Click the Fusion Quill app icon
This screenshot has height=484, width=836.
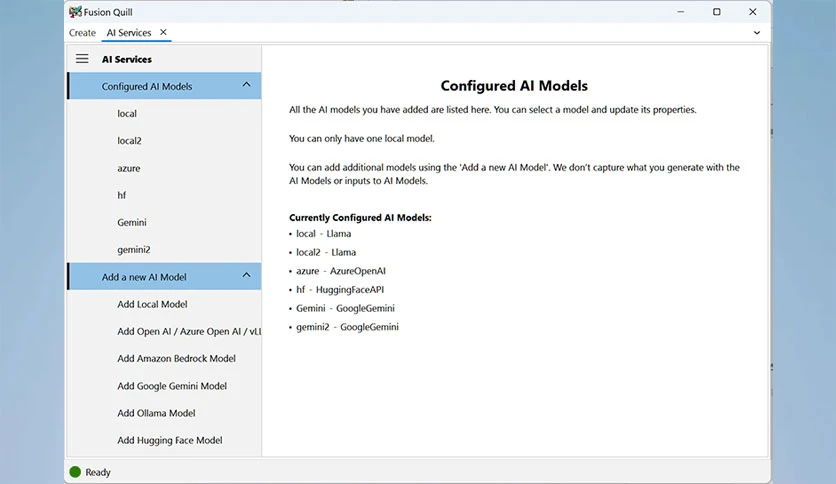[x=75, y=12]
